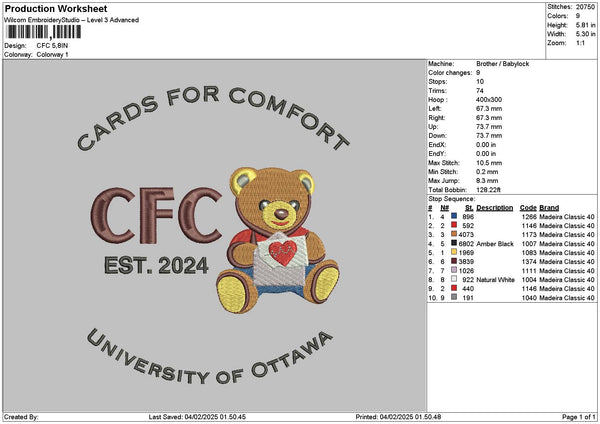600x424 pixels.
Task: Click thread code '1040' in stop sequence
Action: [x=529, y=298]
